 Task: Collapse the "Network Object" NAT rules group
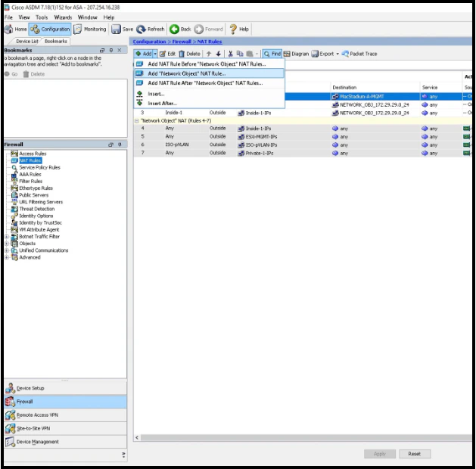(137, 121)
